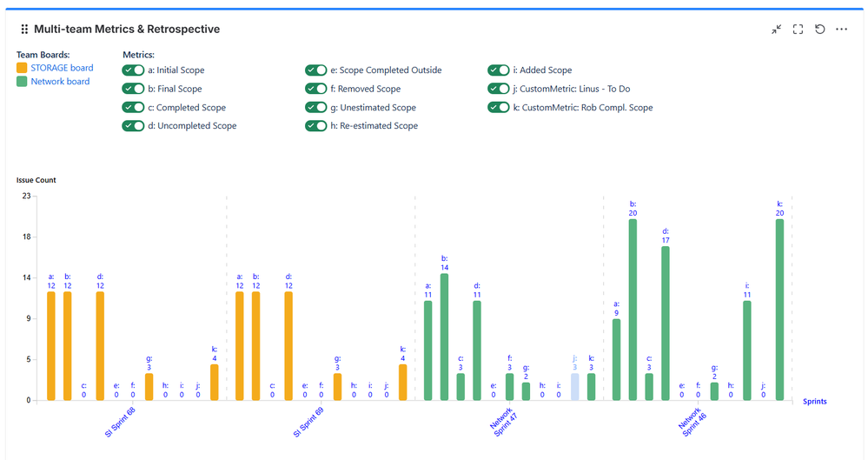Toggle off the Initial Scope metric
The image size is (868, 460).
(x=133, y=70)
